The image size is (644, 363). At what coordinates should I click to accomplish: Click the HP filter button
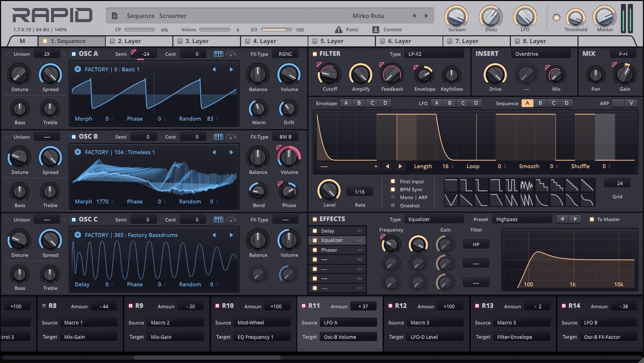point(476,245)
